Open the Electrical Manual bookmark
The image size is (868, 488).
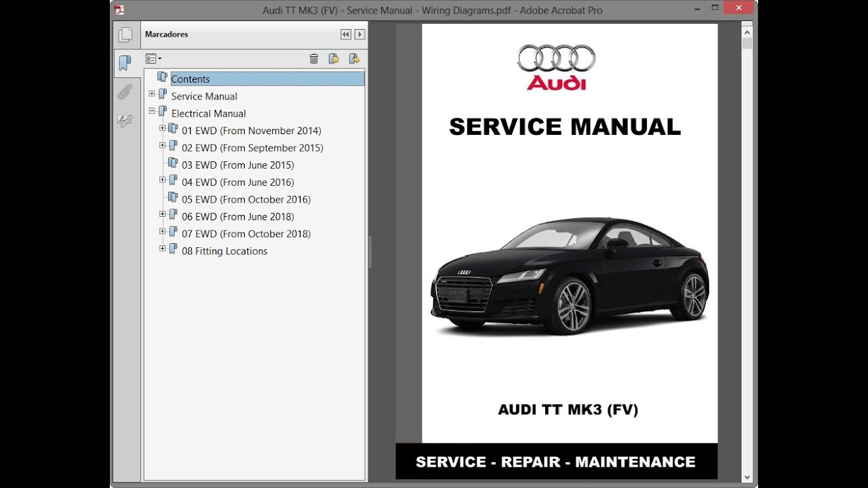coord(208,113)
